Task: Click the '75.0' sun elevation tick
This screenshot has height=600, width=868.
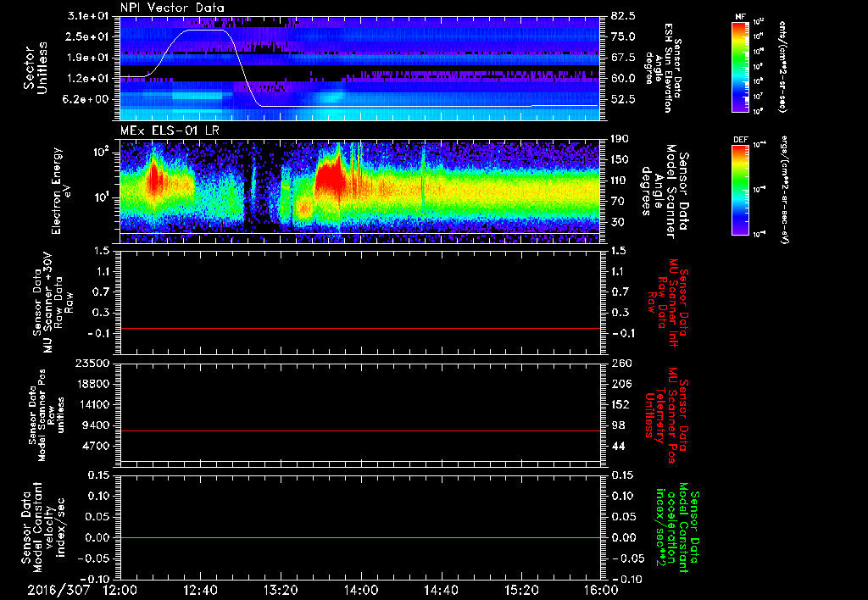Action: [x=623, y=36]
